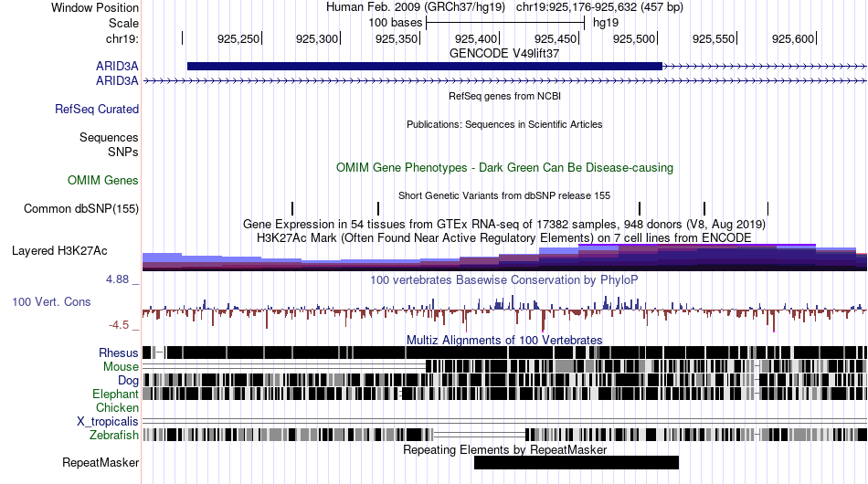This screenshot has height=484, width=868.
Task: Click the Zebrafish alignment row blocks
Action: [x=505, y=435]
